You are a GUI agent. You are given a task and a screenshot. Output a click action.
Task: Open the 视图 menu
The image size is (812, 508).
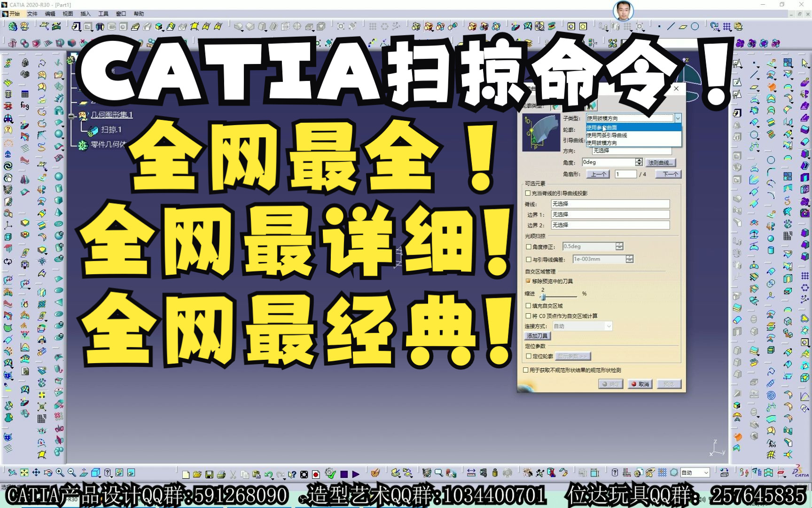pyautogui.click(x=68, y=14)
